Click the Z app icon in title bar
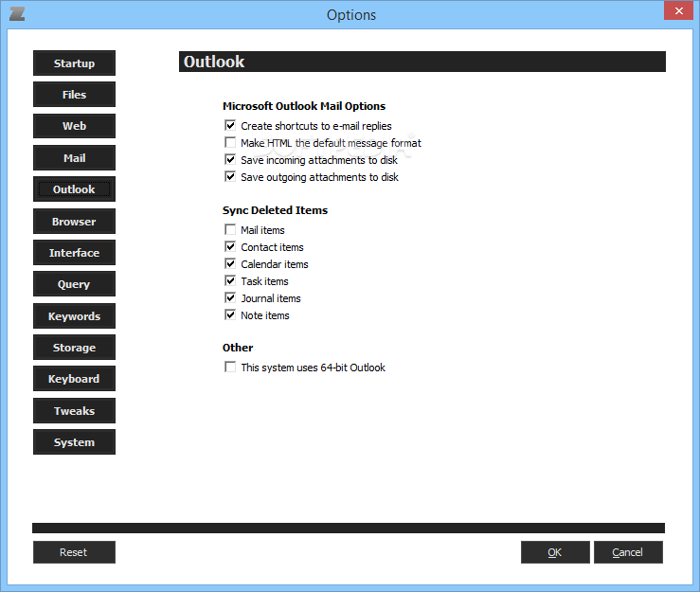The width and height of the screenshot is (700, 592). 17,14
